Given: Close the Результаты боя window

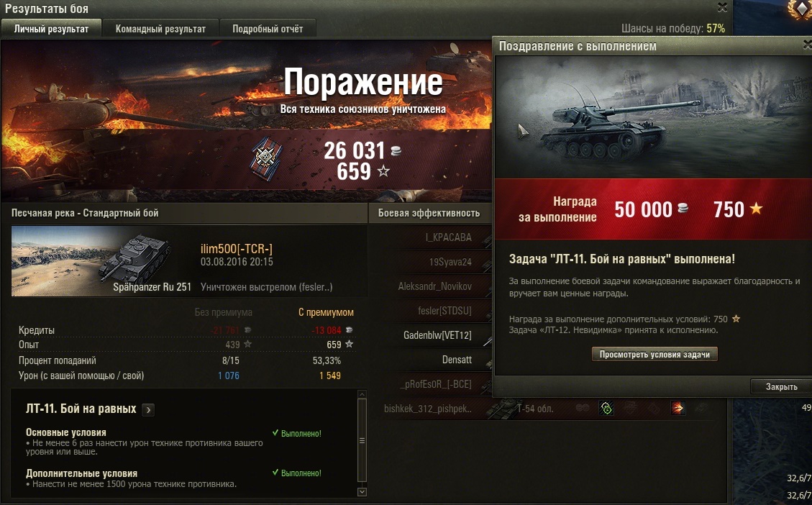Looking at the screenshot, I should 722,7.
